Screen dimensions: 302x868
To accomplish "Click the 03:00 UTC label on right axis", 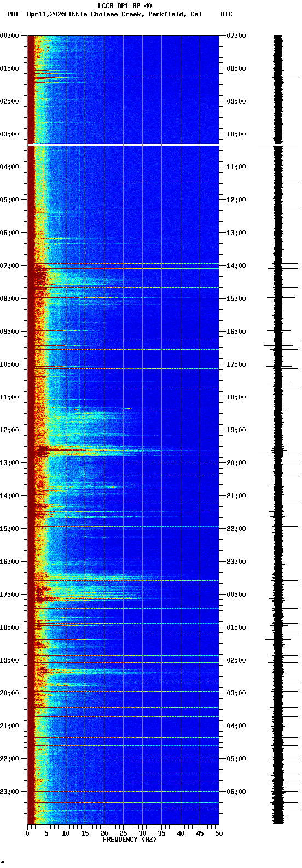I will [236, 693].
